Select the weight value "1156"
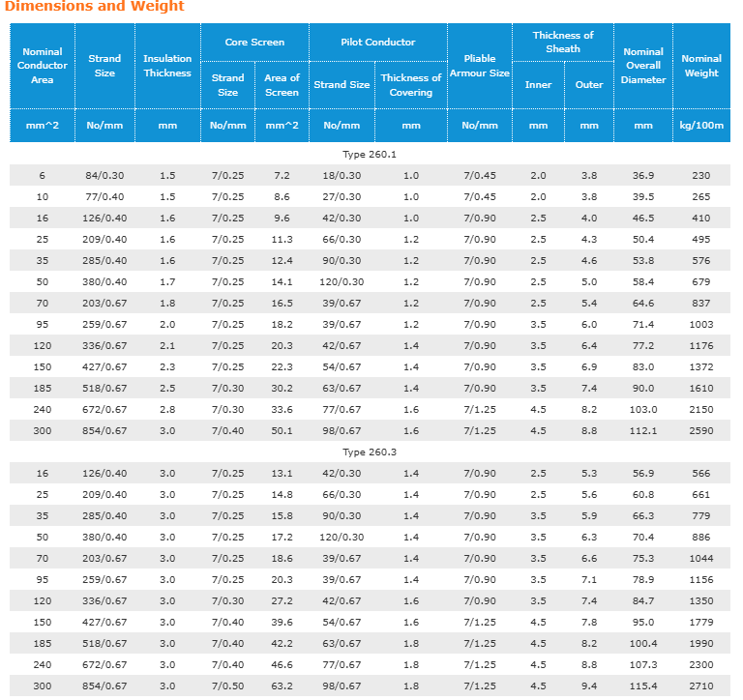The width and height of the screenshot is (743, 700). pos(701,580)
